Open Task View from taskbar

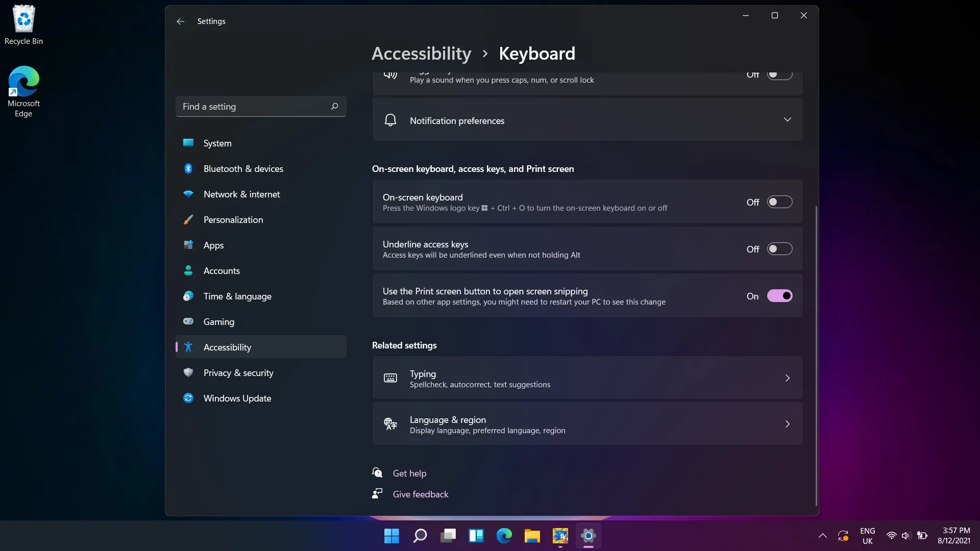(x=448, y=536)
